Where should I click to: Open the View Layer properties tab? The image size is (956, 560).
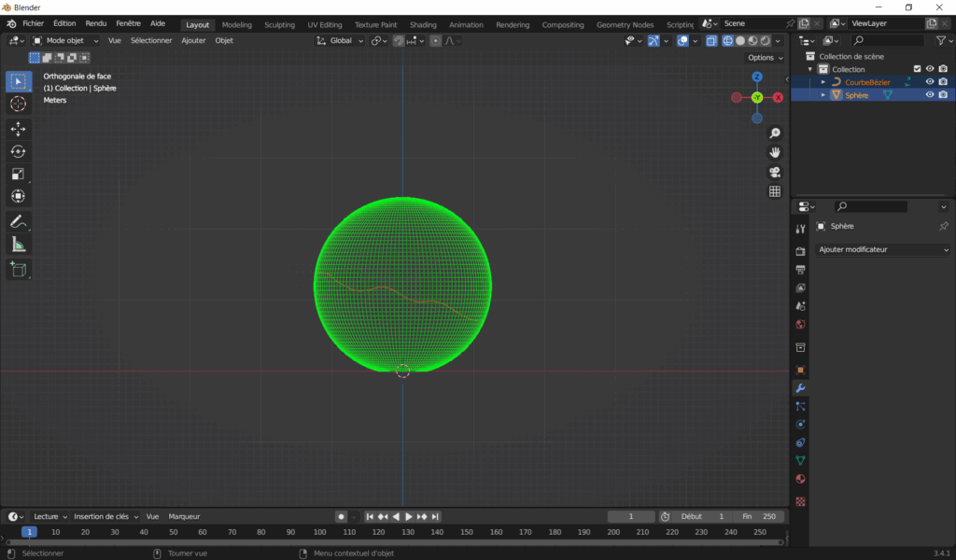pyautogui.click(x=800, y=287)
